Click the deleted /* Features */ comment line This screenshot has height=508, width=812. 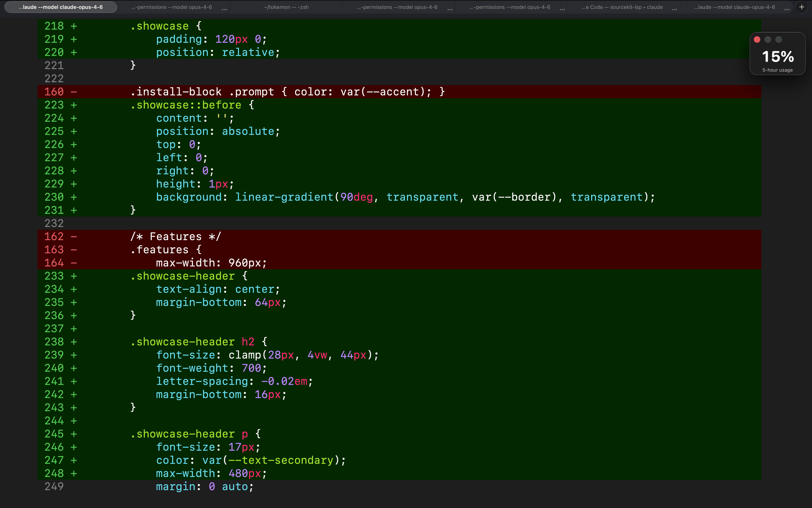coord(175,236)
